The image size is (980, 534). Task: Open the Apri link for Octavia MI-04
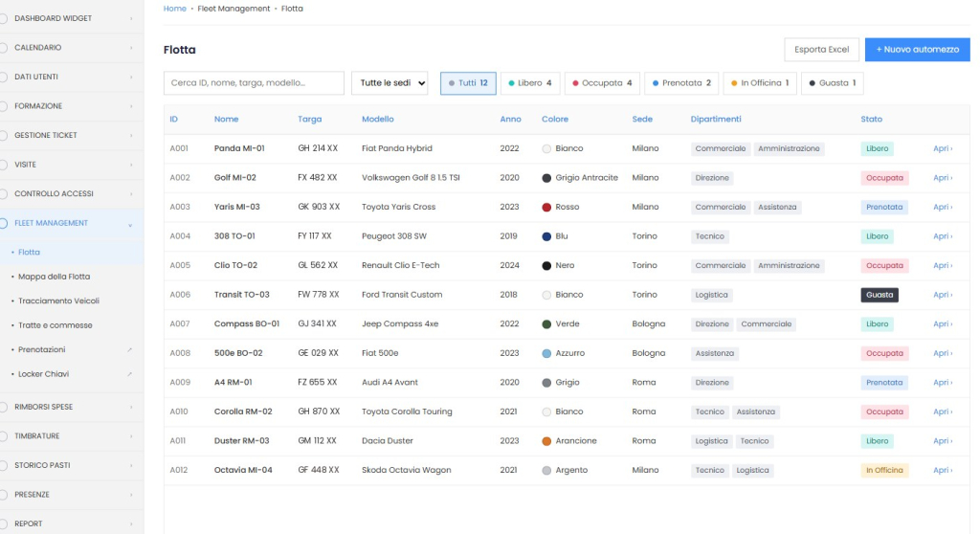click(x=943, y=470)
